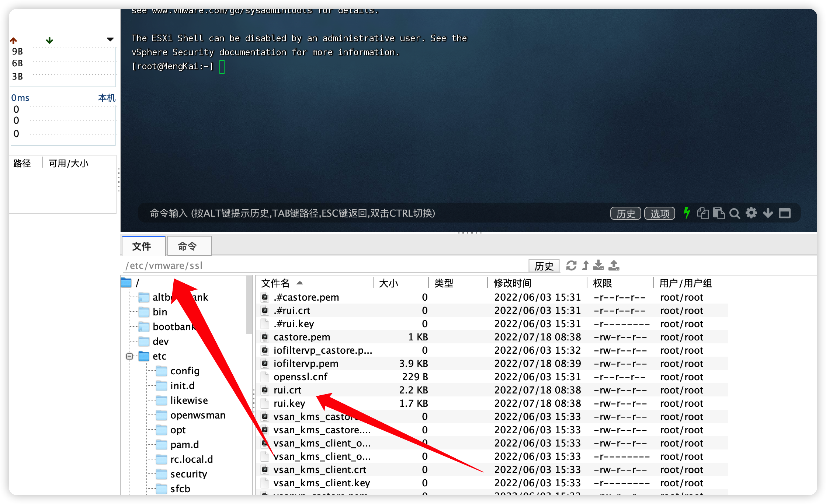Image resolution: width=826 pixels, height=504 pixels.
Task: Select the openssl.cnf file
Action: 493,377
